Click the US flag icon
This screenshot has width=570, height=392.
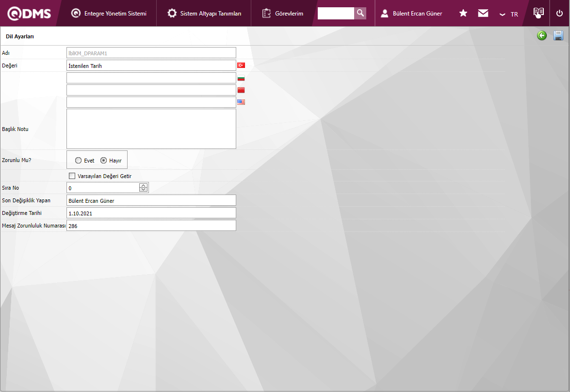[241, 102]
